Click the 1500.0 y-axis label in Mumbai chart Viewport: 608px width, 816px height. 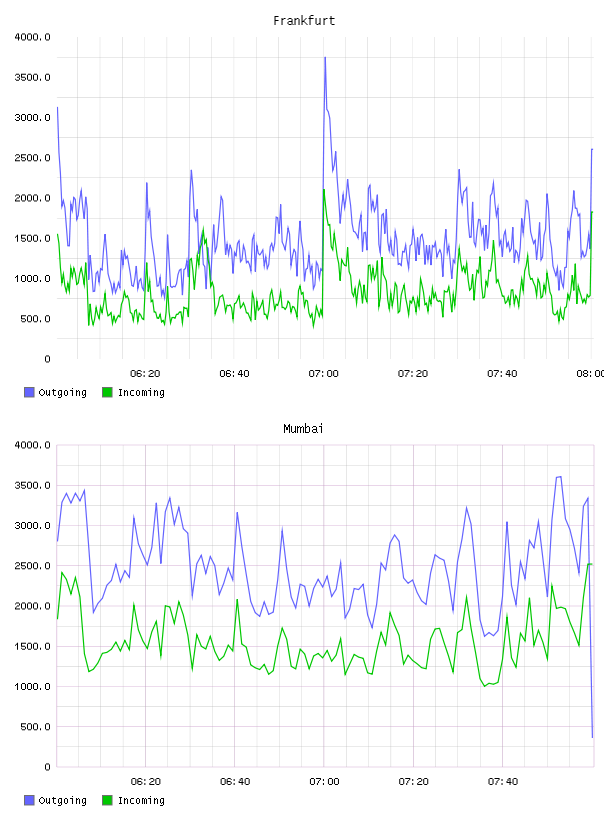[32, 646]
